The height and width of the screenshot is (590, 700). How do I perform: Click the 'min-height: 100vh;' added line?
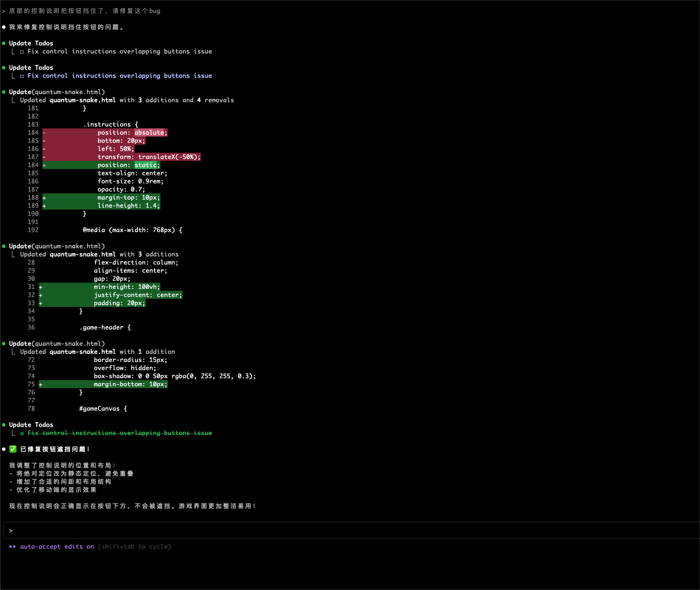coord(100,287)
